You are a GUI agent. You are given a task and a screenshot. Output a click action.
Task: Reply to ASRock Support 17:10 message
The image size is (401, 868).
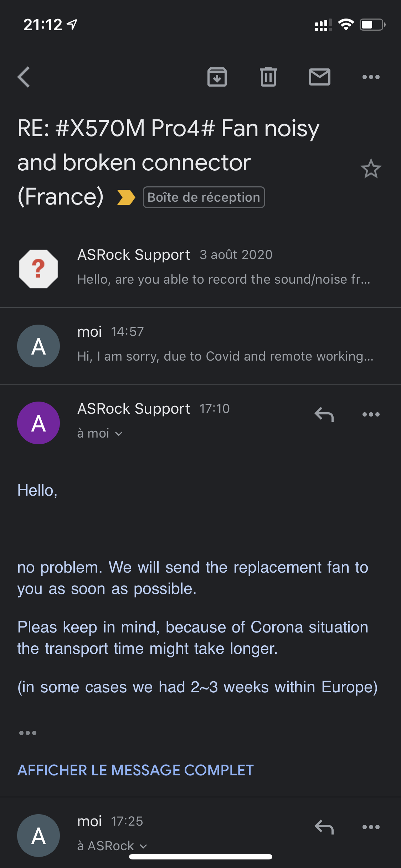tap(324, 414)
